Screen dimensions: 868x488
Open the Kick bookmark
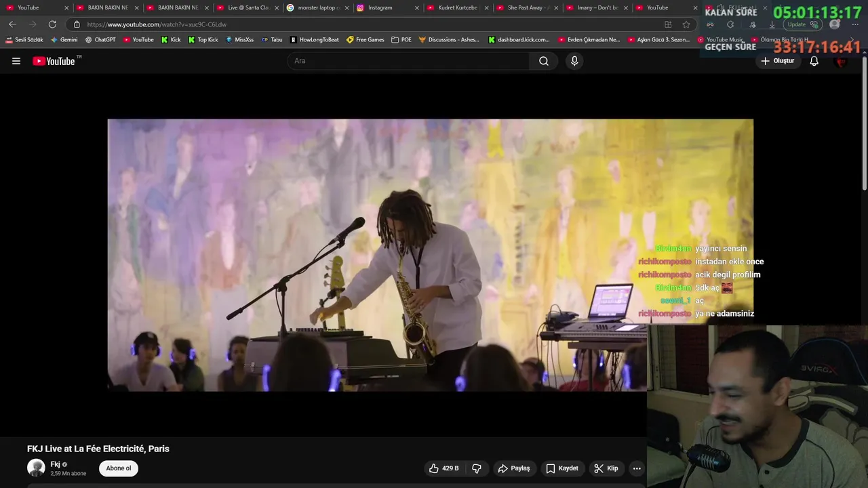tap(171, 40)
